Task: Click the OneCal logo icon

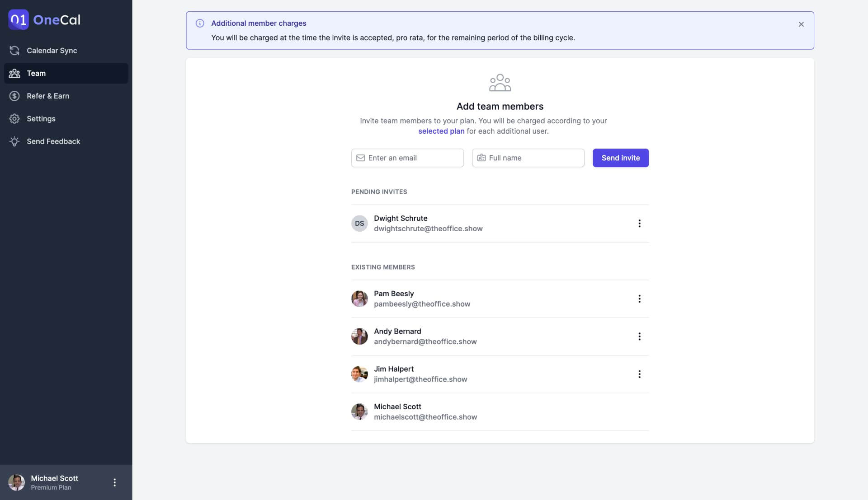Action: point(19,20)
